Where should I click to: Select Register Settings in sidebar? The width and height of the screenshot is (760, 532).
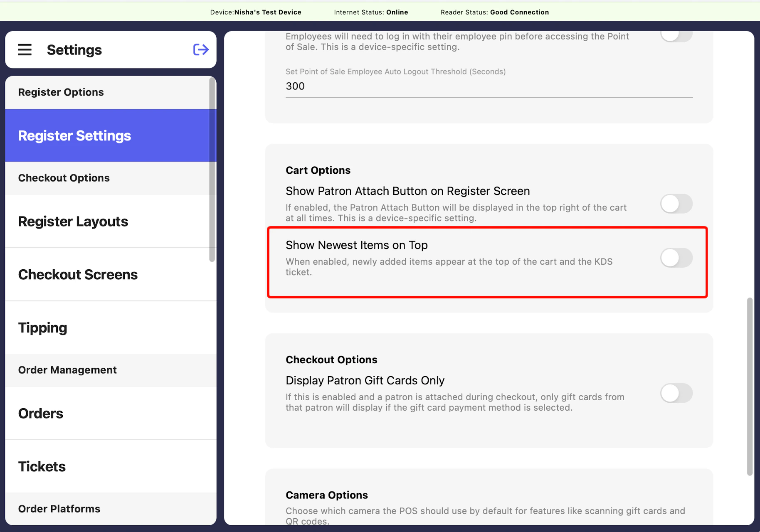click(x=111, y=135)
